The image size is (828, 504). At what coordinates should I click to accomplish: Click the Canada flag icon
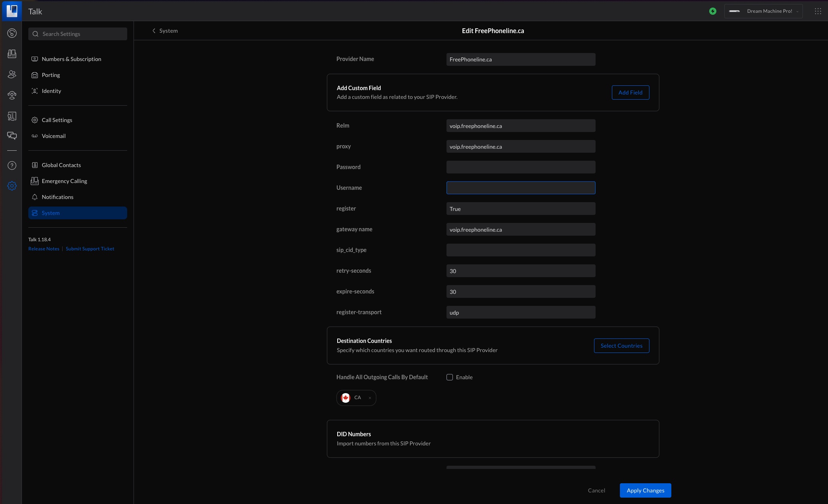click(346, 398)
